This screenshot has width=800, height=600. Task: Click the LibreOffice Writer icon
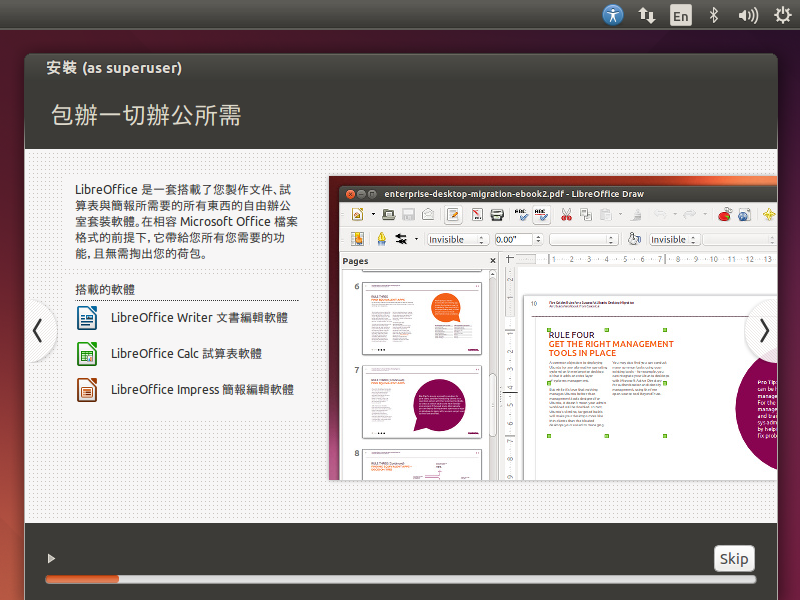(x=87, y=318)
